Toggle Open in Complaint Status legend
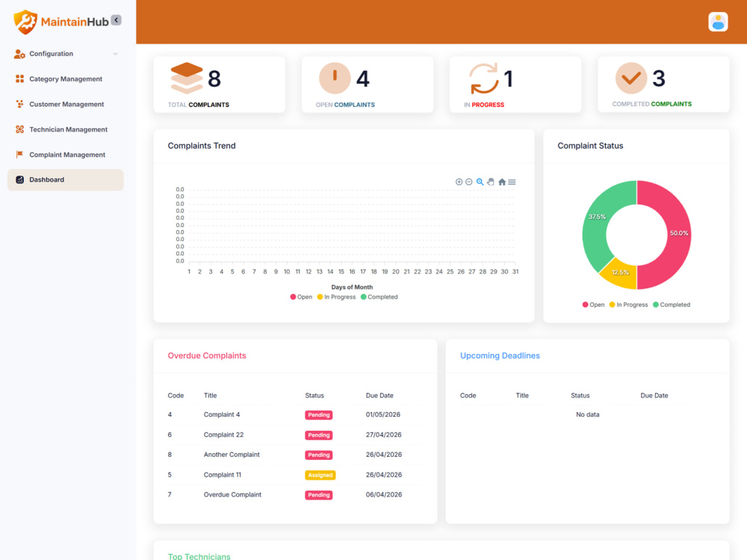 593,305
